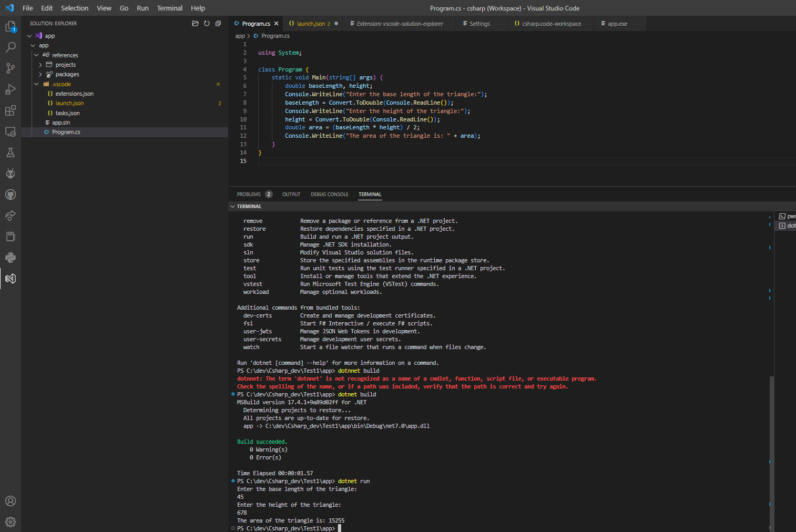Open the PROBLEMS panel tab
Viewport: 796px width, 532px height.
[x=254, y=195]
